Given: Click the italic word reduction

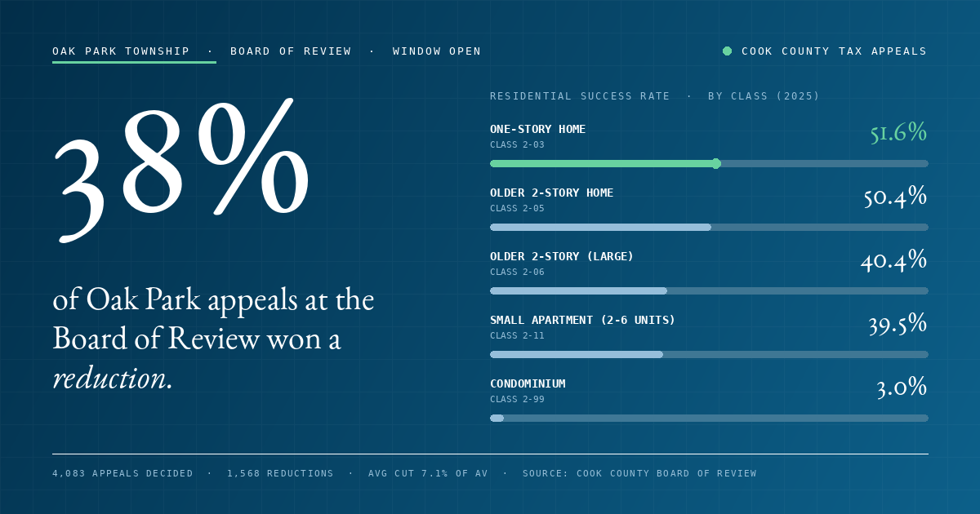Looking at the screenshot, I should click(x=113, y=378).
